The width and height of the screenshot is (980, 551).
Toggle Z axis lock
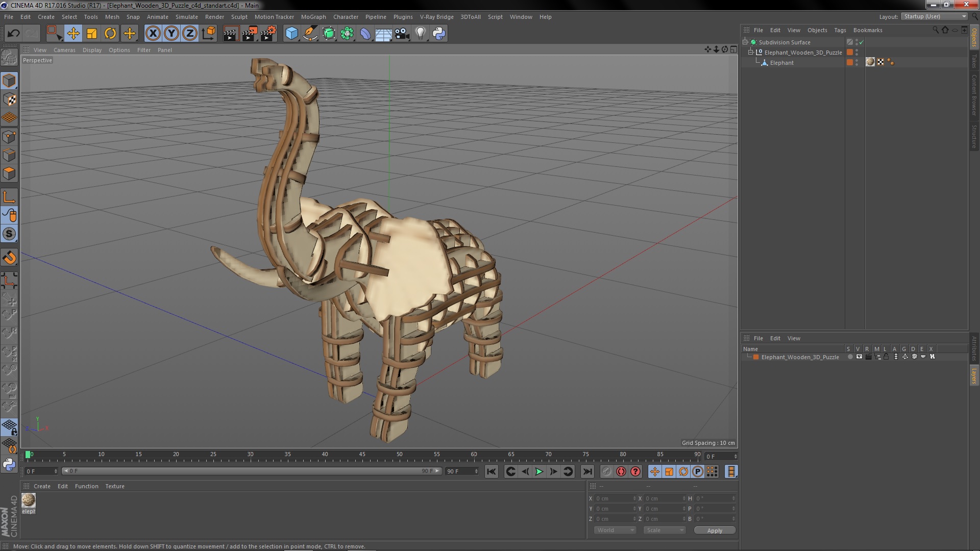190,34
